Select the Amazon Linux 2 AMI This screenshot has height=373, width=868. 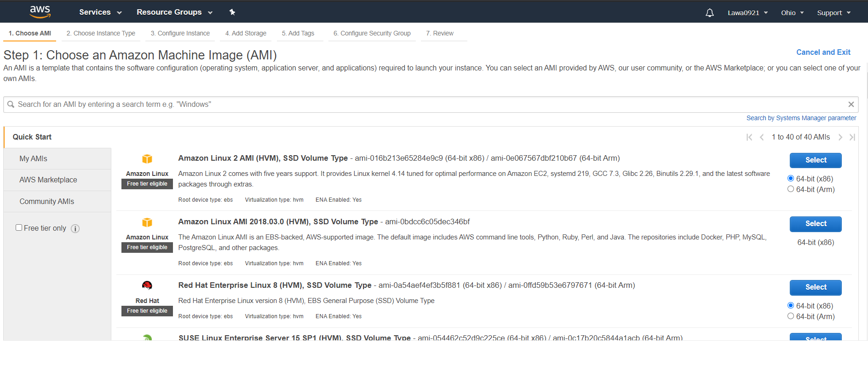coord(816,160)
